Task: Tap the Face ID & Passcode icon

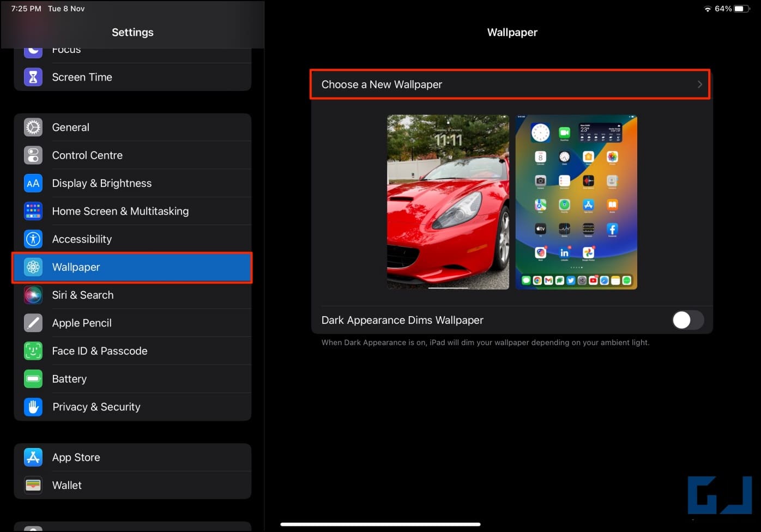Action: 33,350
